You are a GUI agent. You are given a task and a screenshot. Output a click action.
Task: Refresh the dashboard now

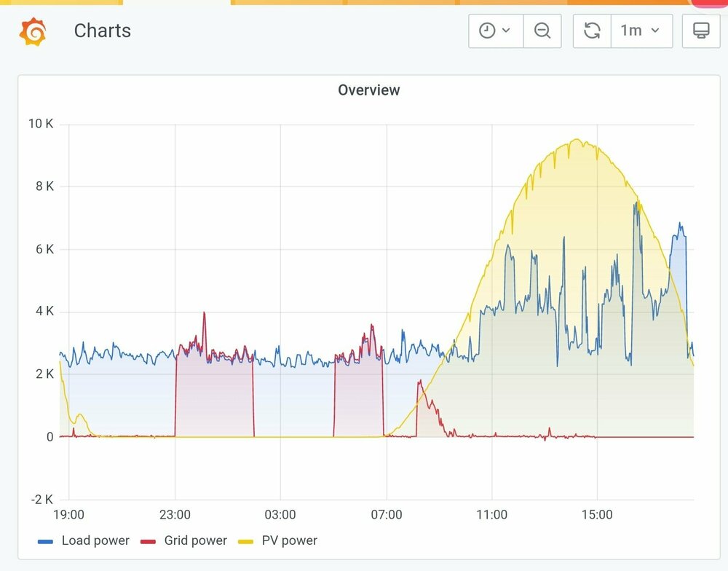coord(592,31)
